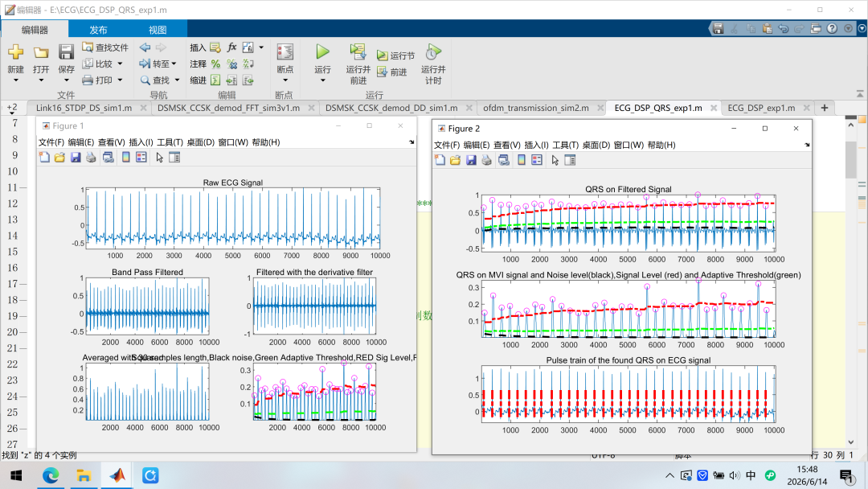Click the Save floppy disk icon
The image size is (868, 489).
66,52
